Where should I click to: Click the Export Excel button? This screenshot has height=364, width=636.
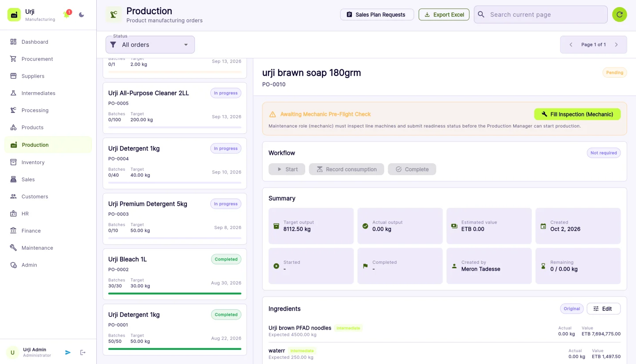[x=444, y=15]
